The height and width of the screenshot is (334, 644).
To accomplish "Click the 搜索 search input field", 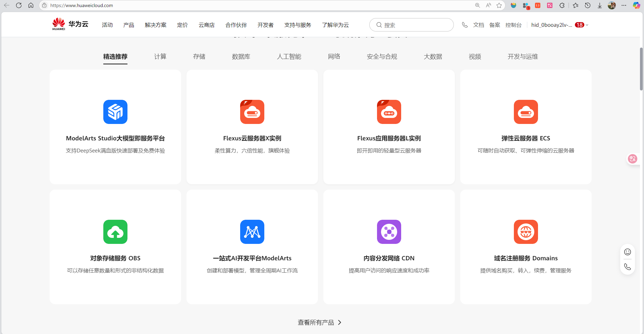I will click(x=412, y=25).
